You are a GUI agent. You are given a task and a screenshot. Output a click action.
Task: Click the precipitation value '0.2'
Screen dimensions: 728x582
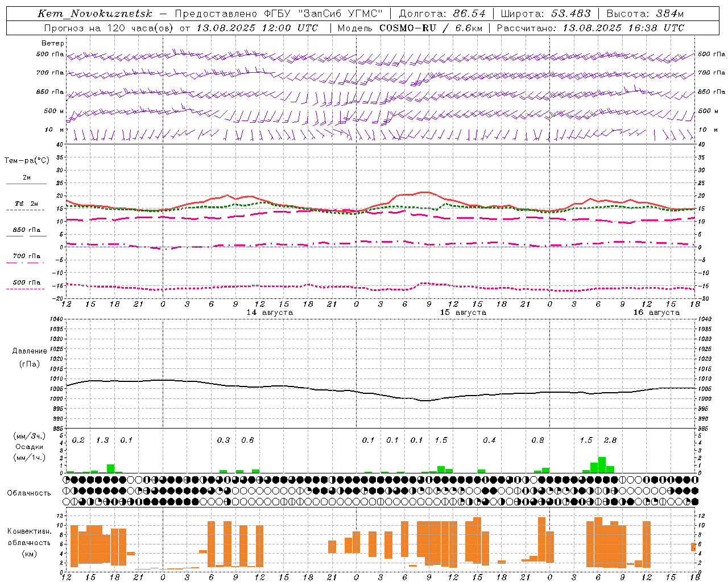click(78, 440)
